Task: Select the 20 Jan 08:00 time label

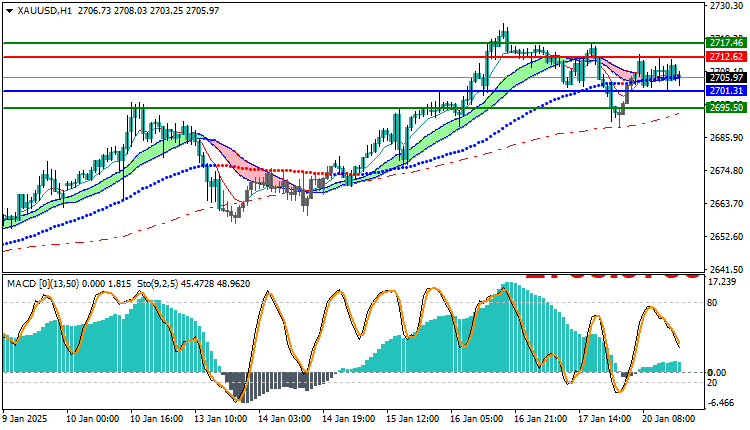Action: (669, 419)
